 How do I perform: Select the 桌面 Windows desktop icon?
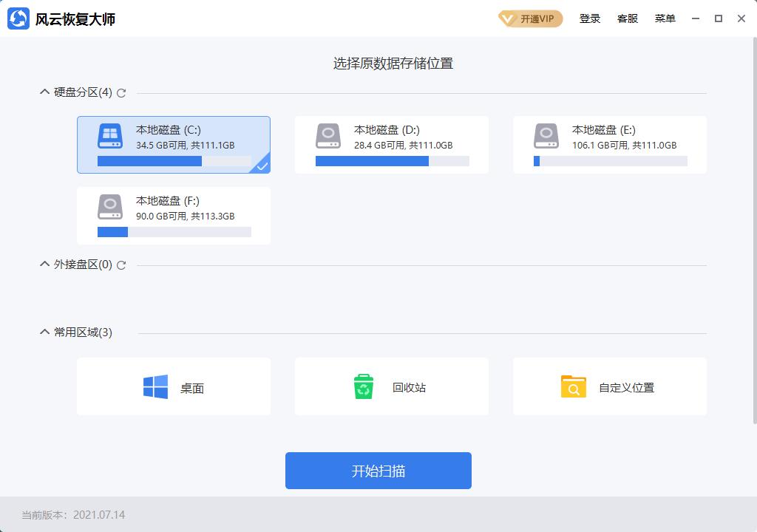[x=154, y=386]
